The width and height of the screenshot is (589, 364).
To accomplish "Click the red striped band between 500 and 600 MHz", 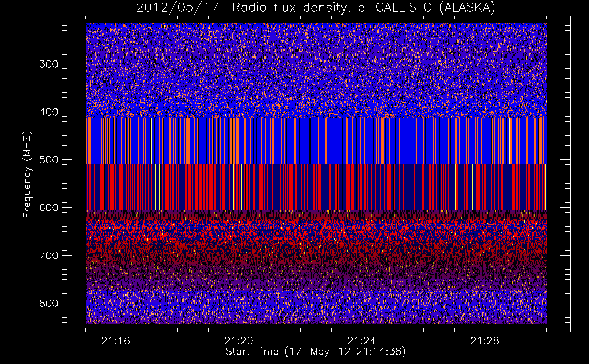I will pyautogui.click(x=316, y=187).
